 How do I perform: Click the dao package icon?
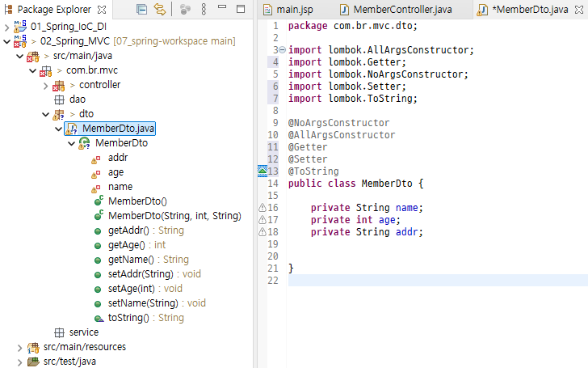tap(59, 99)
